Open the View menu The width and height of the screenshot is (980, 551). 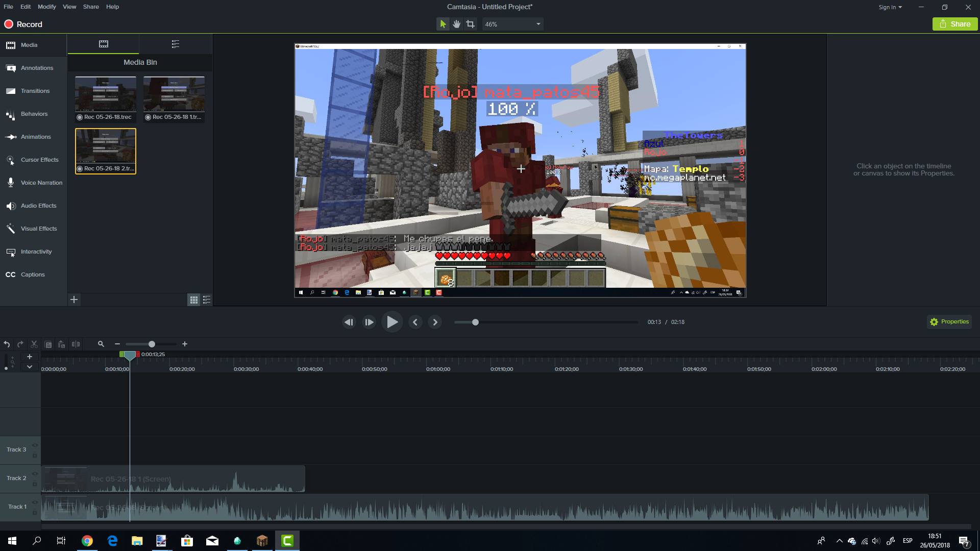pos(69,7)
